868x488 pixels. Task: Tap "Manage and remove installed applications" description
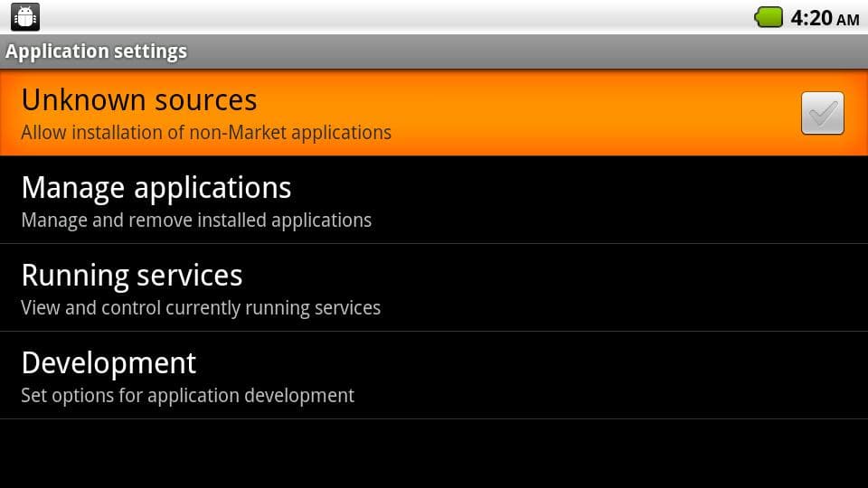point(196,221)
